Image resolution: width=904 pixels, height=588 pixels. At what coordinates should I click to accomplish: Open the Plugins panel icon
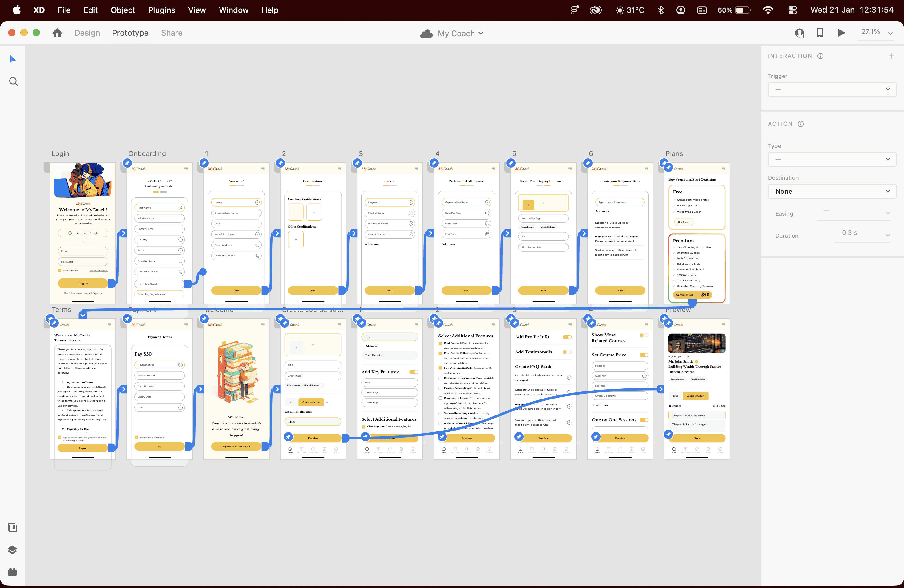click(x=13, y=572)
